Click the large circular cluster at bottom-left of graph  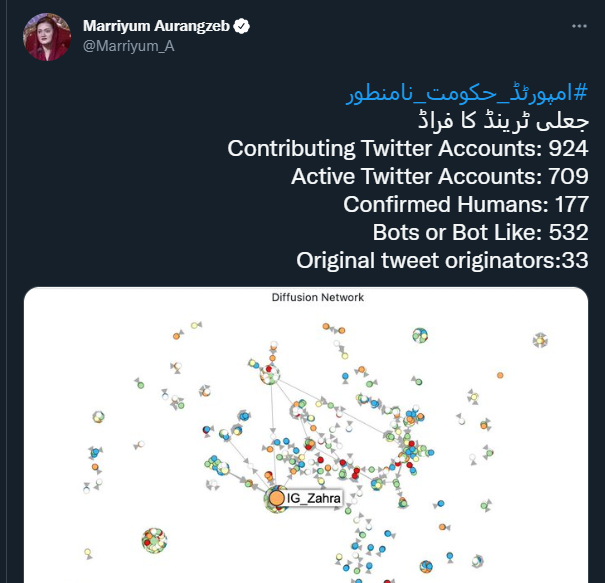point(154,541)
